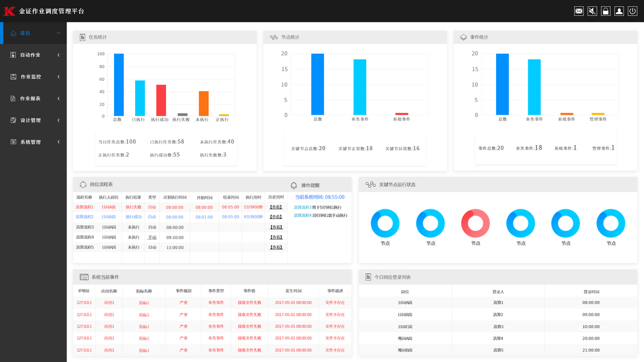Viewport: 644px width, 362px height.
Task: Click the 作业报表 document icon in sidebar
Action: (13, 98)
